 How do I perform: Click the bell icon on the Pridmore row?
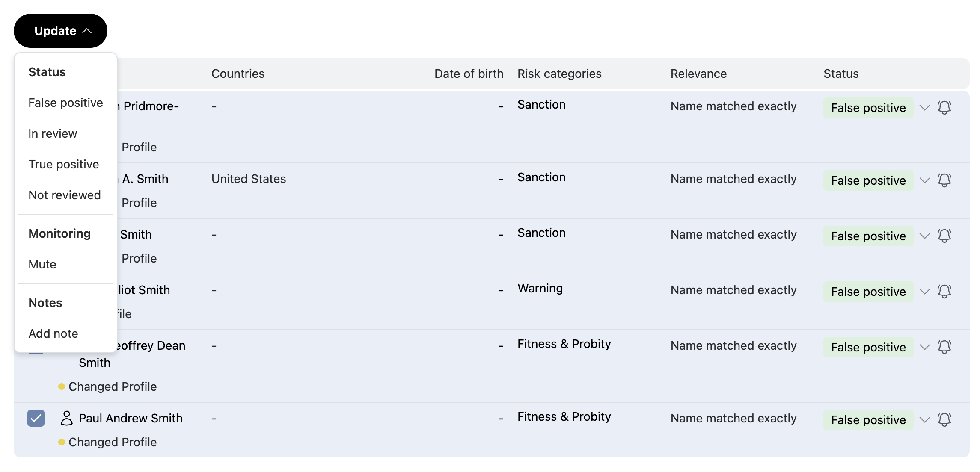coord(945,108)
